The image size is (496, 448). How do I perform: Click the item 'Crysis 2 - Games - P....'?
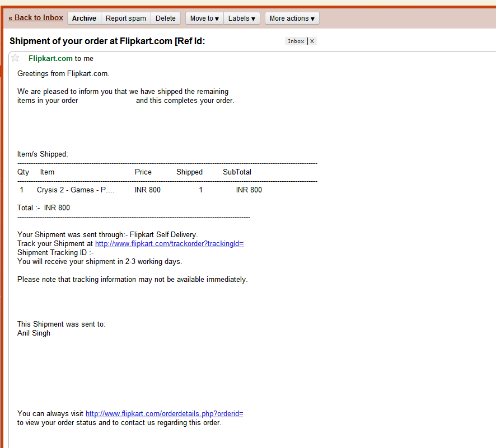pyautogui.click(x=76, y=190)
